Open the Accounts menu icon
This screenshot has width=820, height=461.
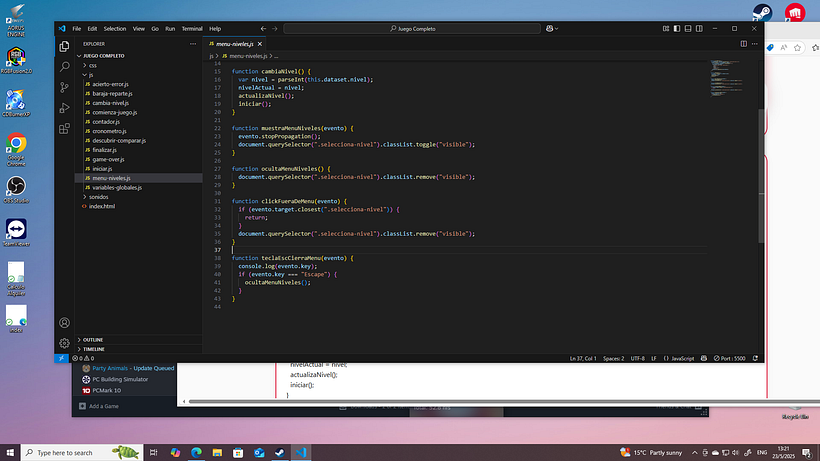pos(64,322)
